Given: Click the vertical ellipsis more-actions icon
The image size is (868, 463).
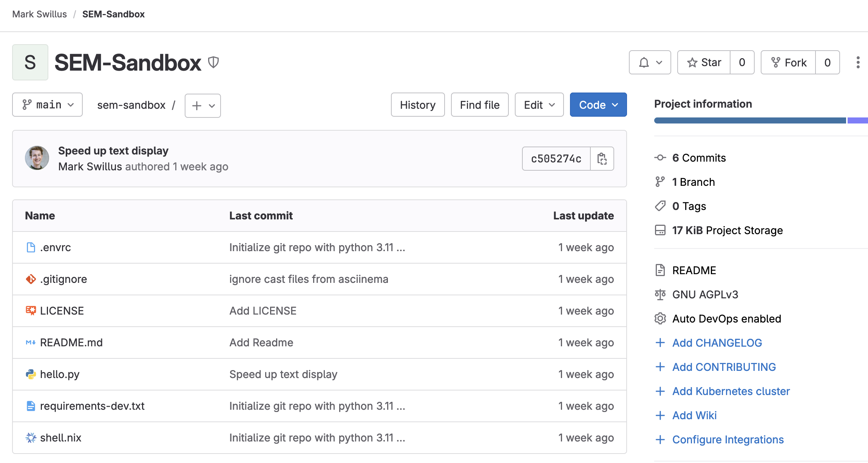Looking at the screenshot, I should pyautogui.click(x=858, y=62).
